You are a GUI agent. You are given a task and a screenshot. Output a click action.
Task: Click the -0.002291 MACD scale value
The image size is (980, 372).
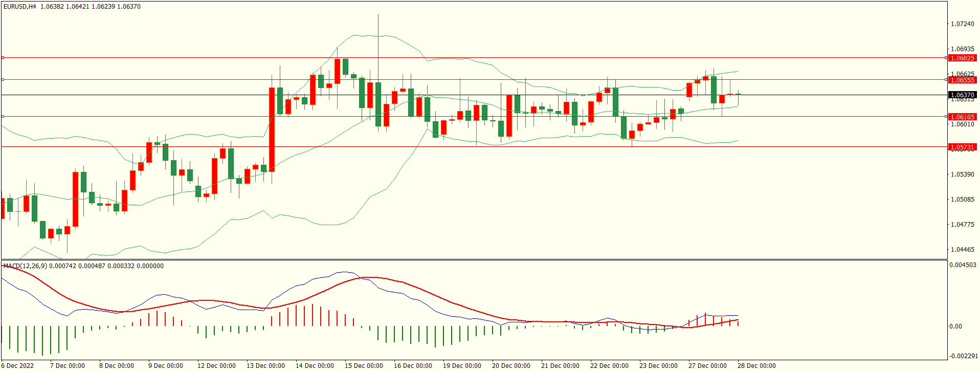pos(964,356)
